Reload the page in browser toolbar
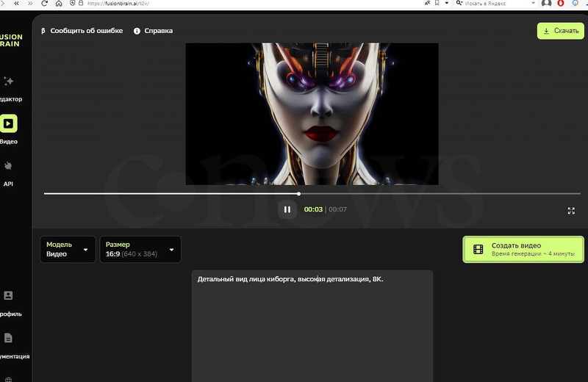The image size is (588, 382). pyautogui.click(x=45, y=4)
